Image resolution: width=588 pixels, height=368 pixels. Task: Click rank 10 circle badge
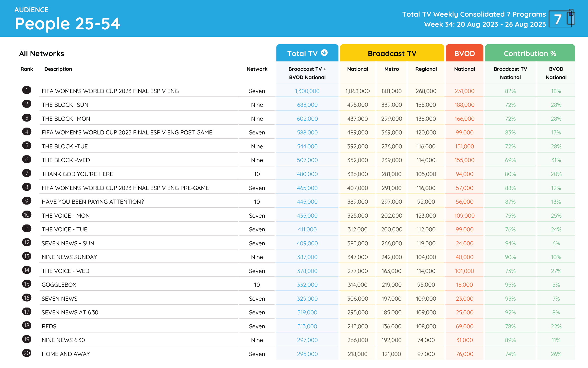click(x=27, y=215)
